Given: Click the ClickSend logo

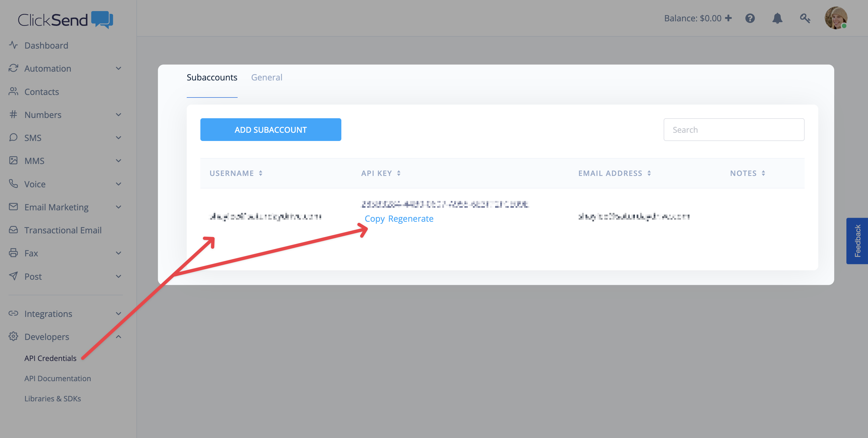Looking at the screenshot, I should [x=65, y=20].
